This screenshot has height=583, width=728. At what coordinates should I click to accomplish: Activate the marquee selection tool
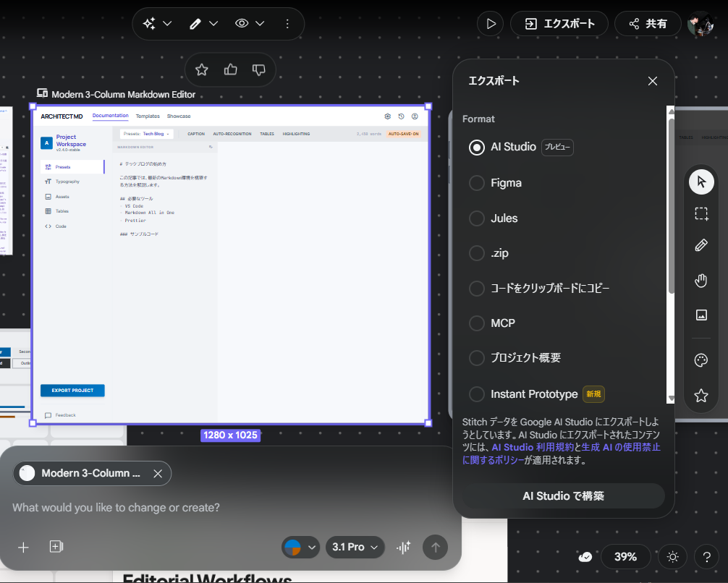tap(701, 213)
